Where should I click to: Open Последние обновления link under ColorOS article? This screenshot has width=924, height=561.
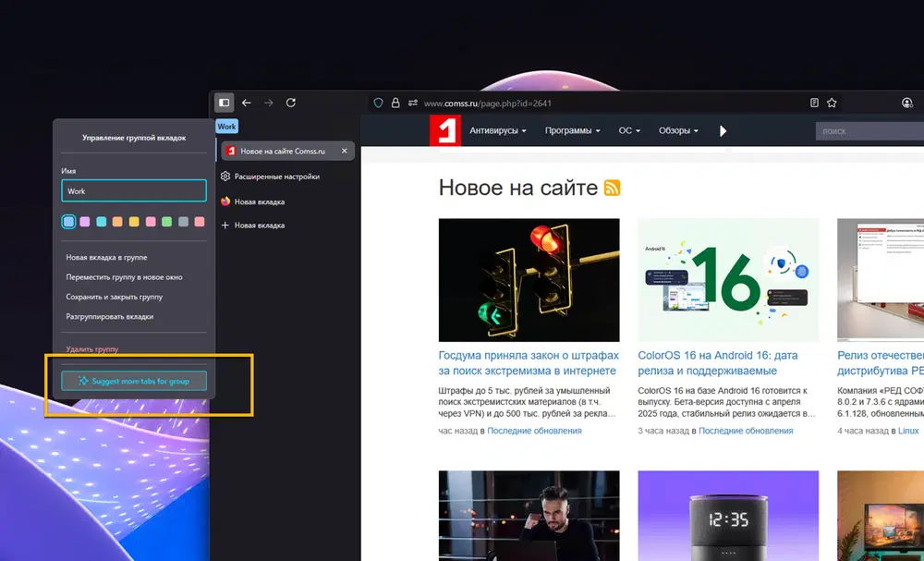(x=746, y=431)
